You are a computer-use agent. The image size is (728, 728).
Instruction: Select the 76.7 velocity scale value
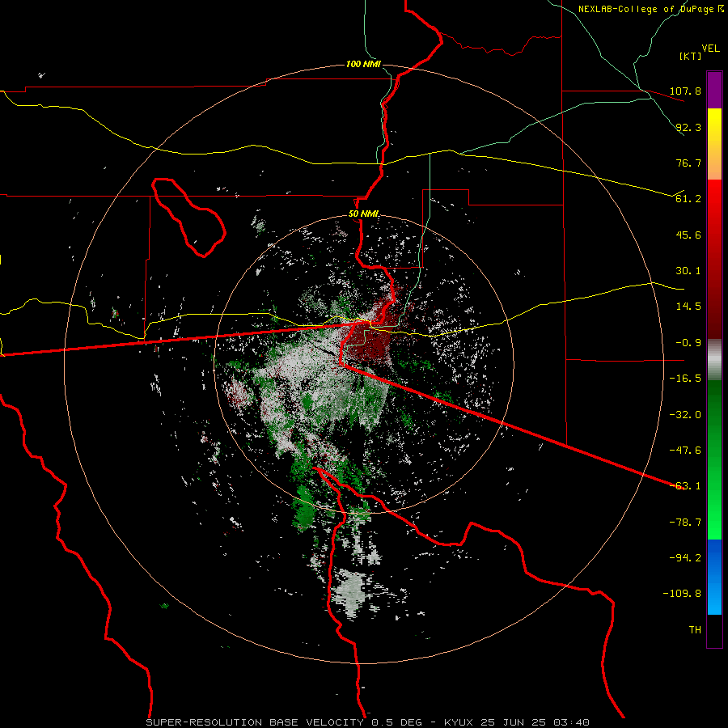point(688,163)
